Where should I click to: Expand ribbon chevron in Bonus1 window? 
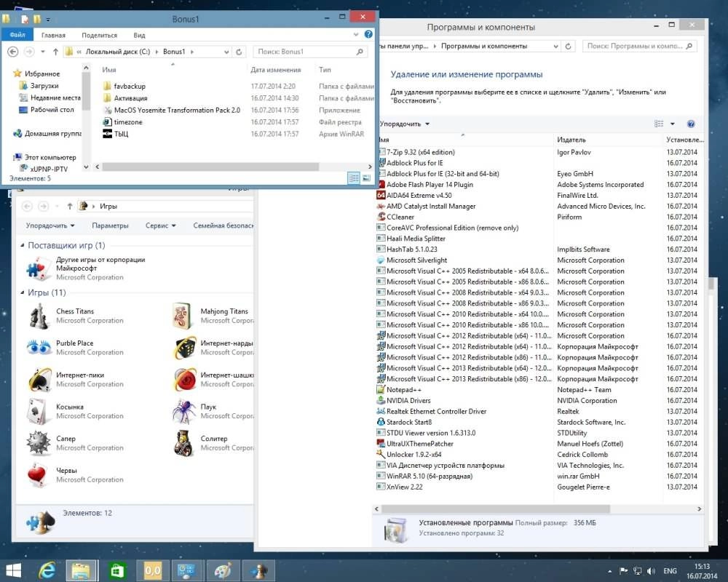pyautogui.click(x=356, y=34)
